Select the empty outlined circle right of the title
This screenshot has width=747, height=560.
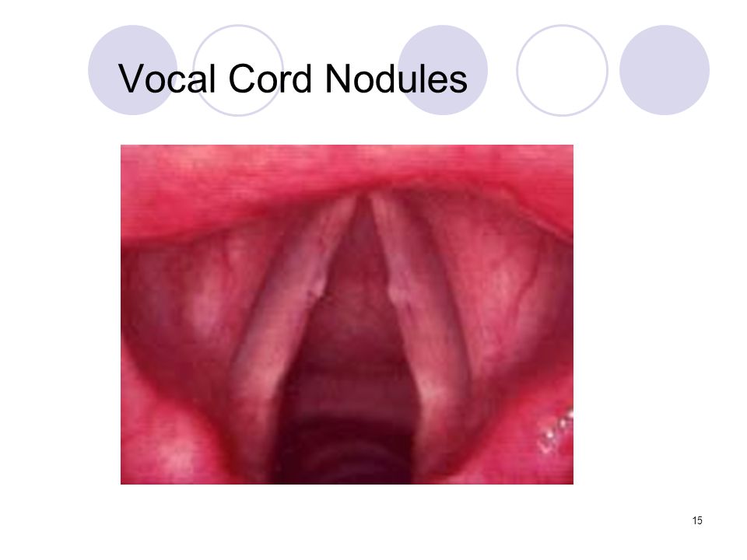(x=562, y=70)
